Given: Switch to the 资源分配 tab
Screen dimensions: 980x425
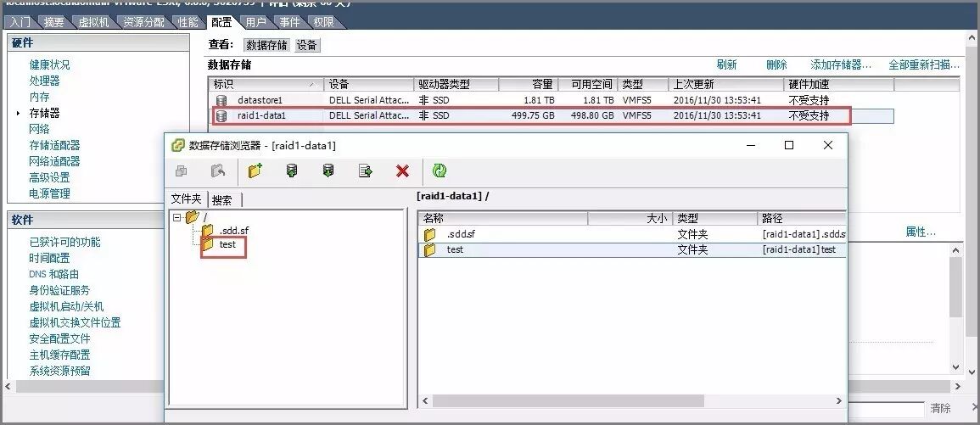Looking at the screenshot, I should pyautogui.click(x=143, y=22).
